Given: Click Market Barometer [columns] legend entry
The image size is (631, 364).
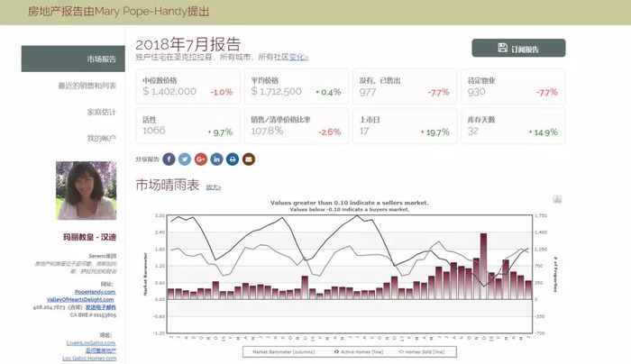Looking at the screenshot, I should [283, 351].
